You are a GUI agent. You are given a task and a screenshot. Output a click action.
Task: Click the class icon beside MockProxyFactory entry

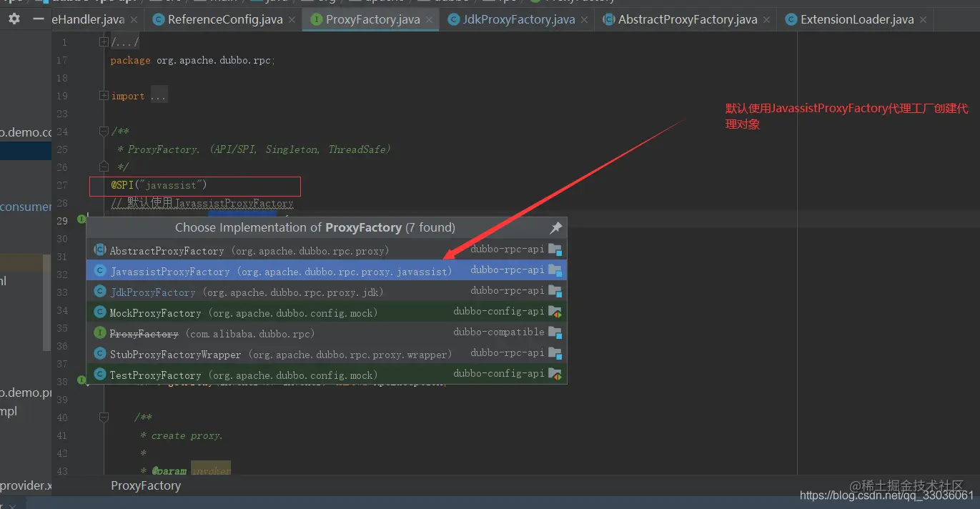pyautogui.click(x=100, y=312)
